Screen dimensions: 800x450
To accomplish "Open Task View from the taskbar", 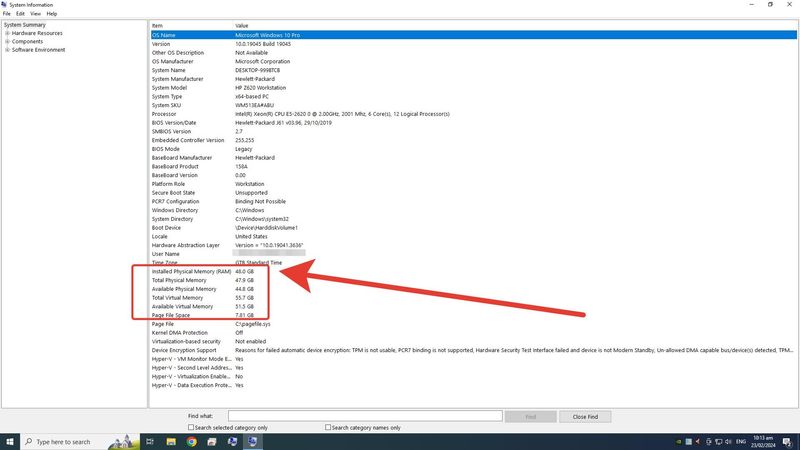I will pos(150,441).
